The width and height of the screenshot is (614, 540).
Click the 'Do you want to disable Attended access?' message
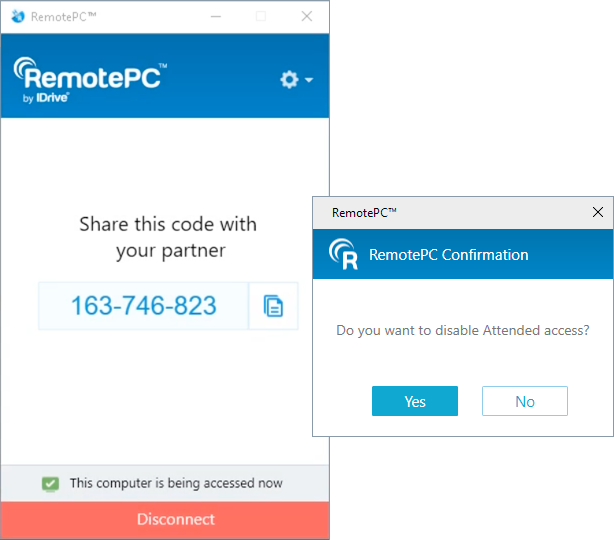[462, 330]
